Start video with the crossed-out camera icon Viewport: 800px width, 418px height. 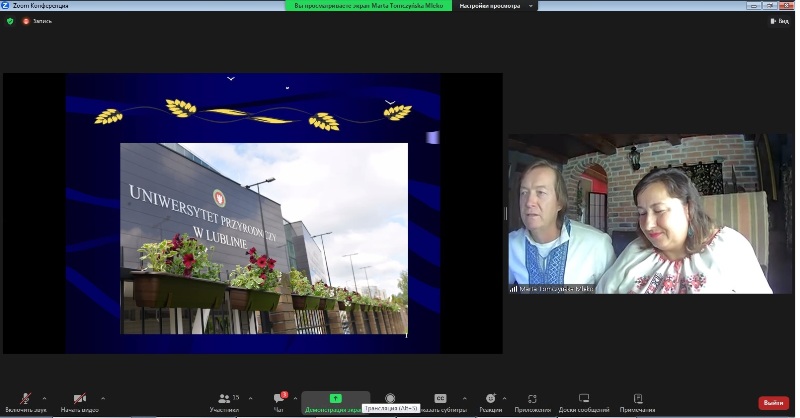coord(79,399)
